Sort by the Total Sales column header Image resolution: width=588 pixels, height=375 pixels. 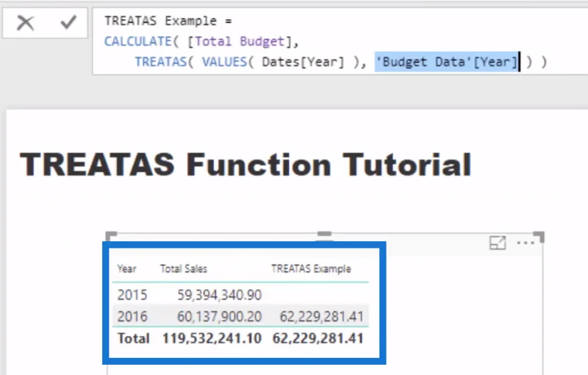(184, 269)
